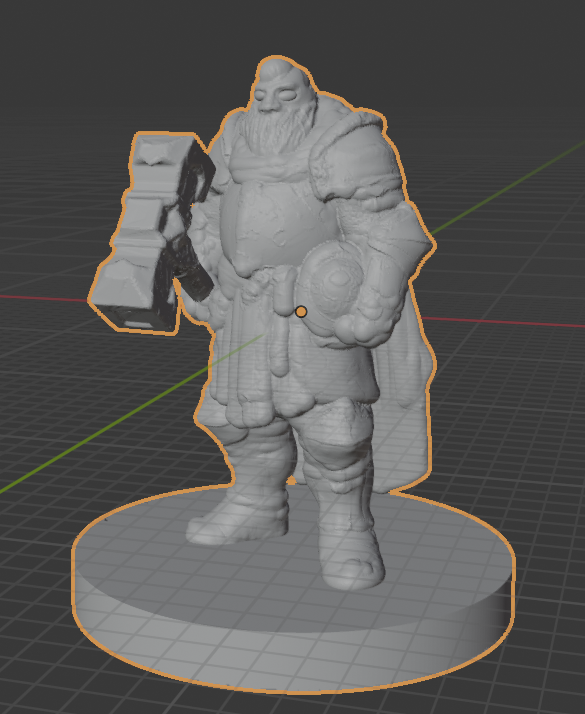Click the round base disc of the miniature
This screenshot has height=714, width=585.
[x=294, y=591]
